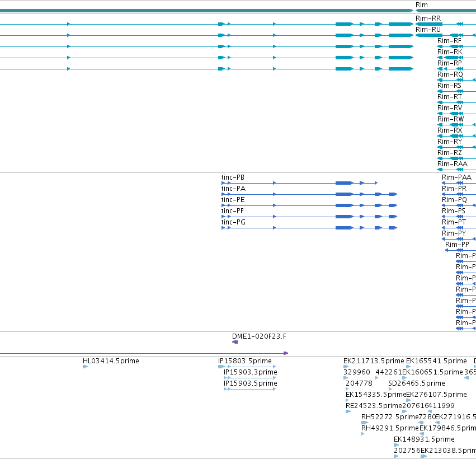Select the Rim-PR CDS label
Viewport: 476px width, 459px height.
coord(454,189)
